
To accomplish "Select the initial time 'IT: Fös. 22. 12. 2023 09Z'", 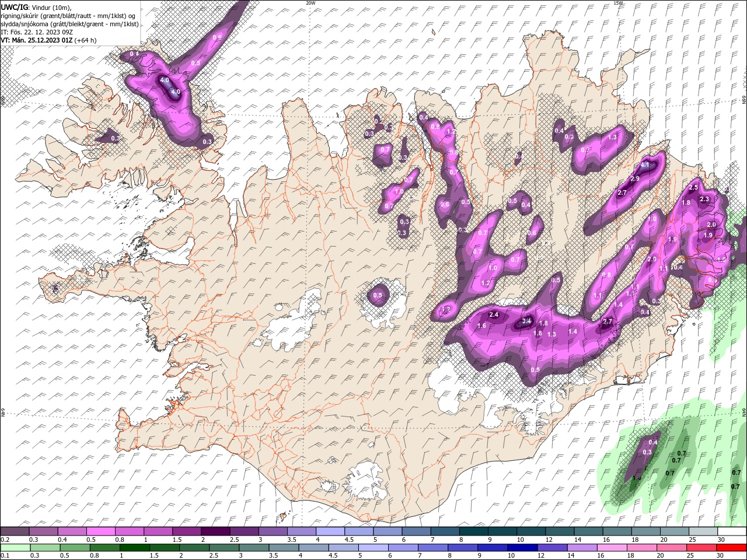I will click(x=36, y=32).
